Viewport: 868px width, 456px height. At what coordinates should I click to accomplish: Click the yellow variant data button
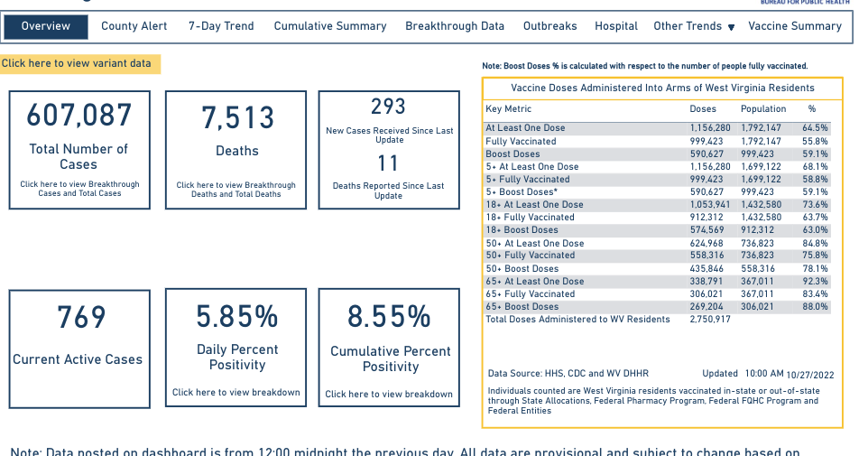[81, 64]
